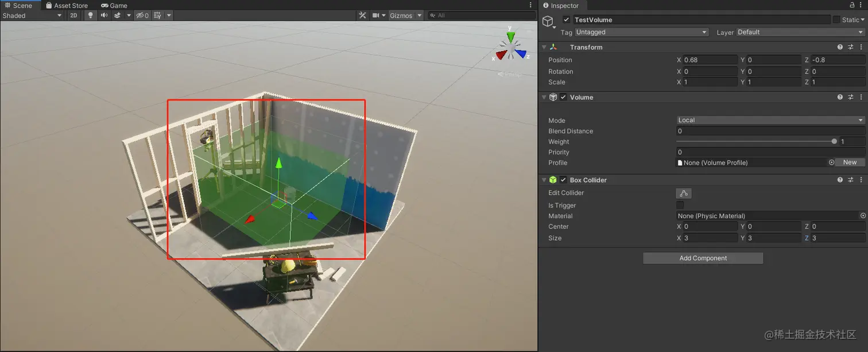Collapse the Volume component foldout
Screen dimensions: 868x352
tap(544, 97)
